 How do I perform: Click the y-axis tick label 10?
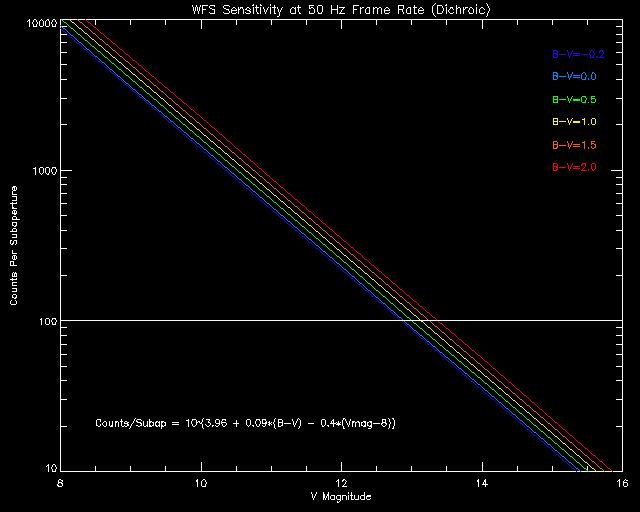pos(51,468)
